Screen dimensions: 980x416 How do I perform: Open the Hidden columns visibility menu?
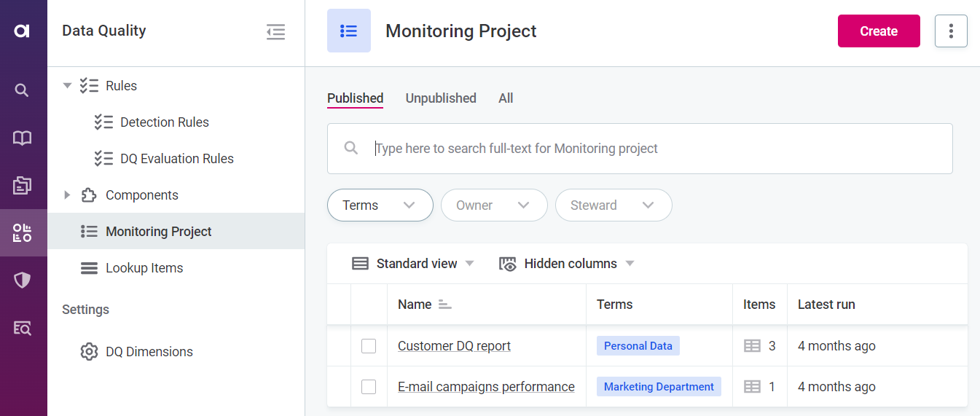tap(566, 264)
